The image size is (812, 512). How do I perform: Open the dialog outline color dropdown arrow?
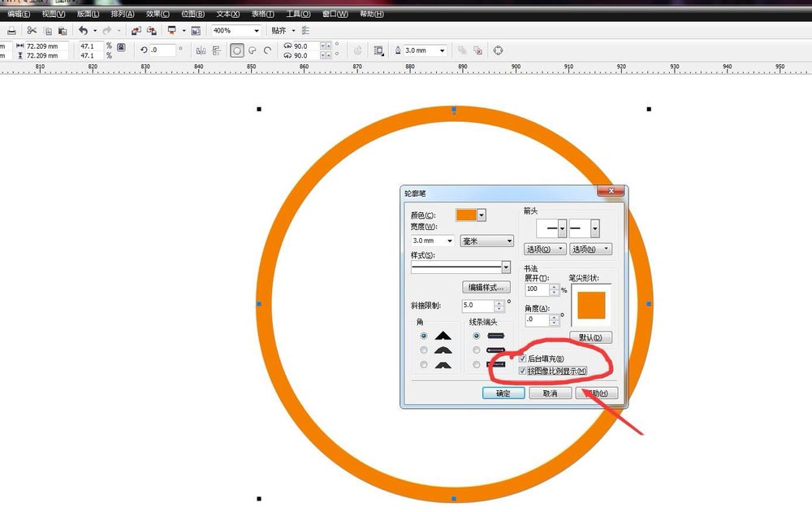[482, 215]
